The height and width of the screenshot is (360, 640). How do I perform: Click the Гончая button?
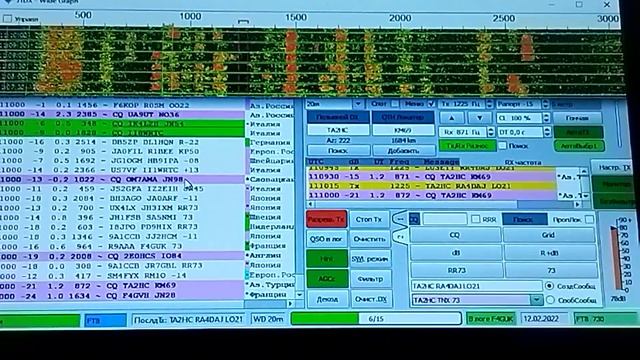click(578, 118)
